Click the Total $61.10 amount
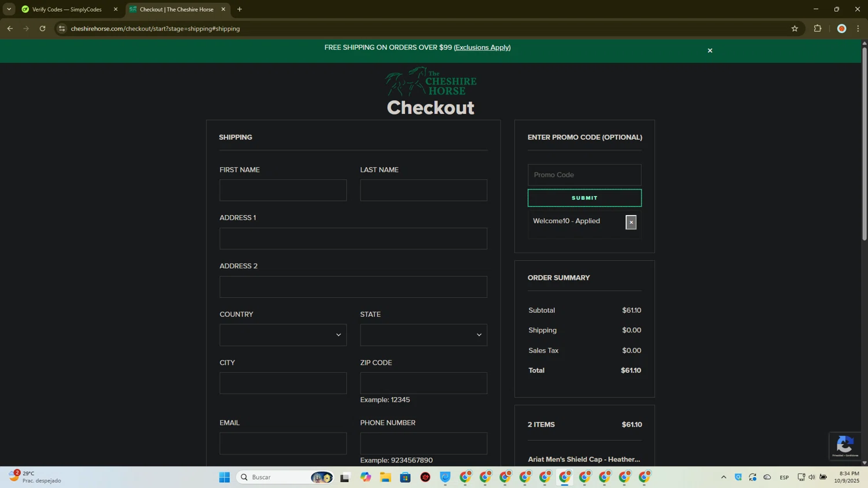Screen dimensions: 868x488 pos(631,371)
